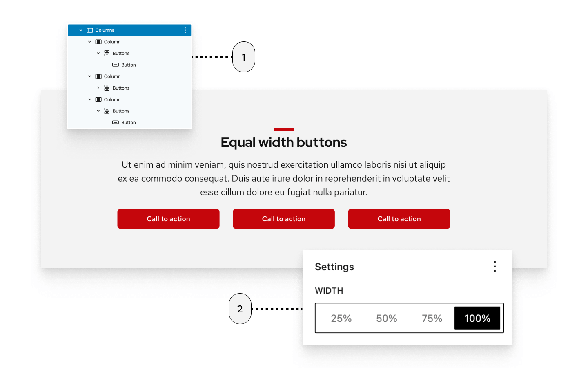Click the leftmost Call to action button
Screen dimensions: 588x368
(x=168, y=219)
